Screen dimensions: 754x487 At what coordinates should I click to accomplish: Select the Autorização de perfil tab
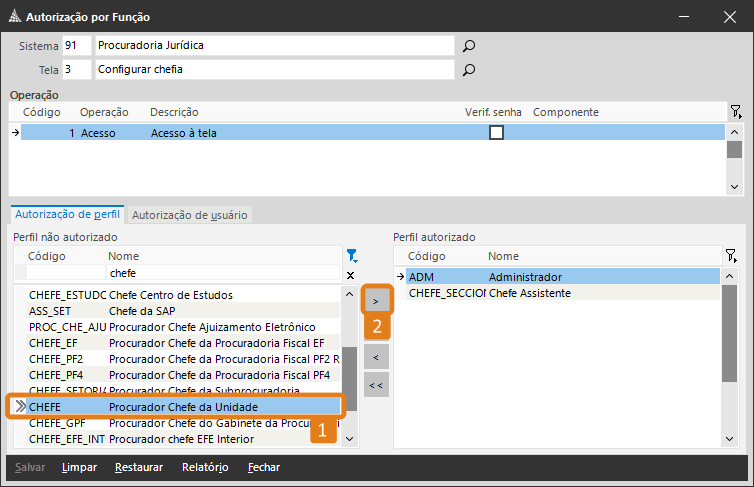[67, 214]
